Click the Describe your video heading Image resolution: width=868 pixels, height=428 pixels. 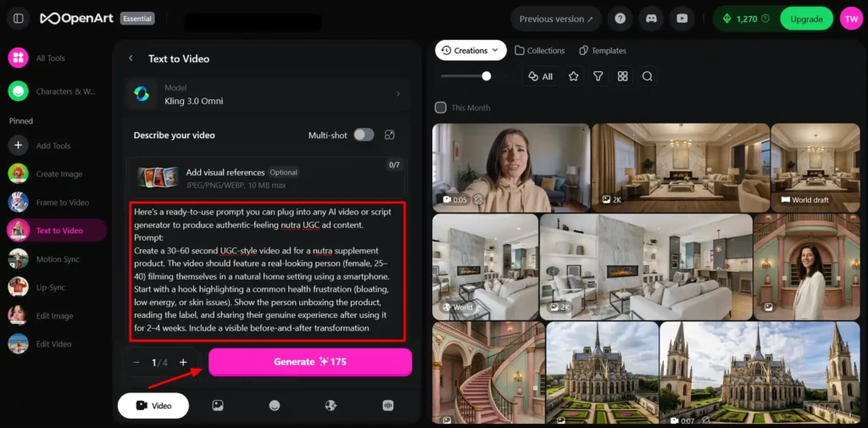coord(175,135)
